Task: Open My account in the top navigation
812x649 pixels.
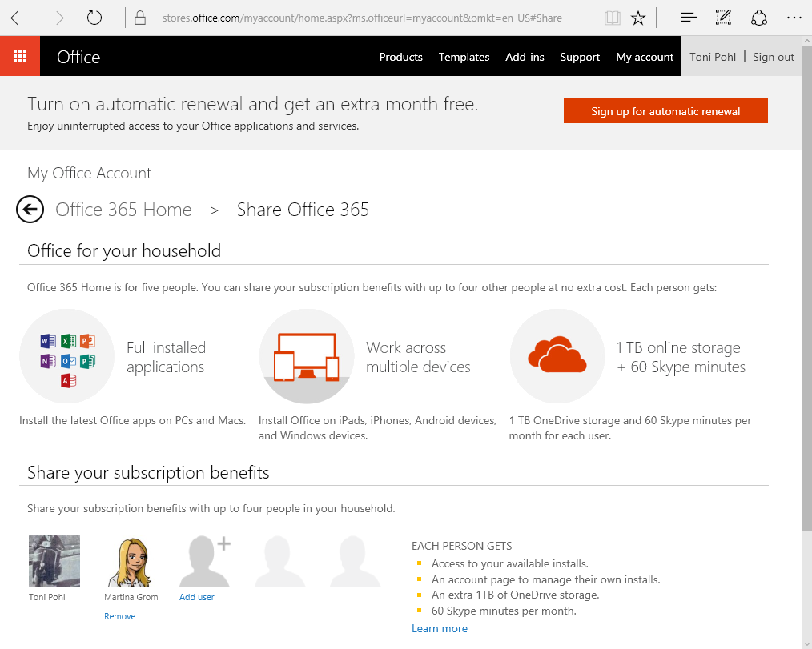Action: point(644,57)
